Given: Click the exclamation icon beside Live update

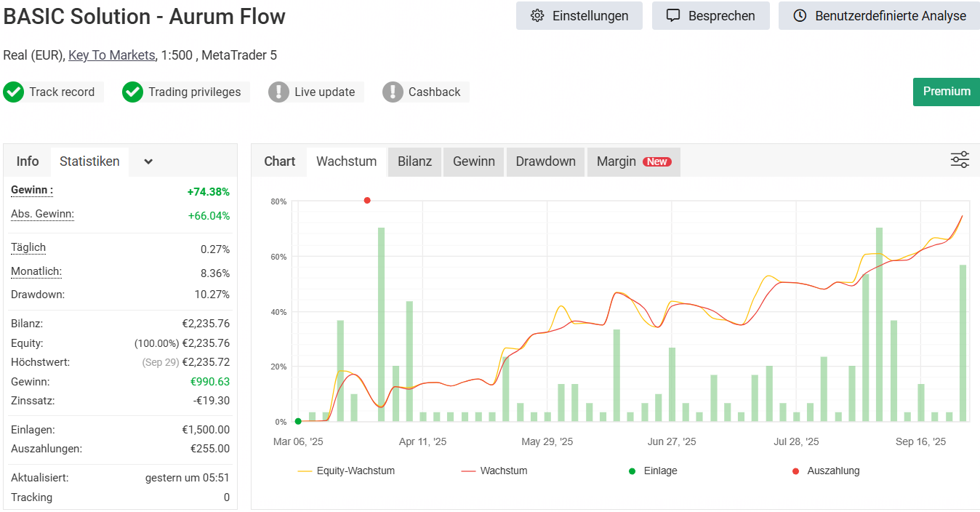Looking at the screenshot, I should point(278,92).
